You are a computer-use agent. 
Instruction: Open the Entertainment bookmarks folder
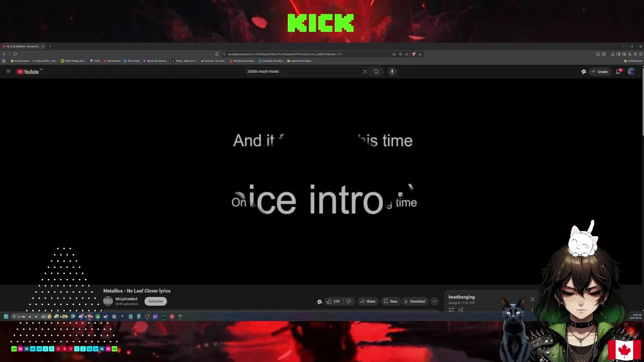20,61
